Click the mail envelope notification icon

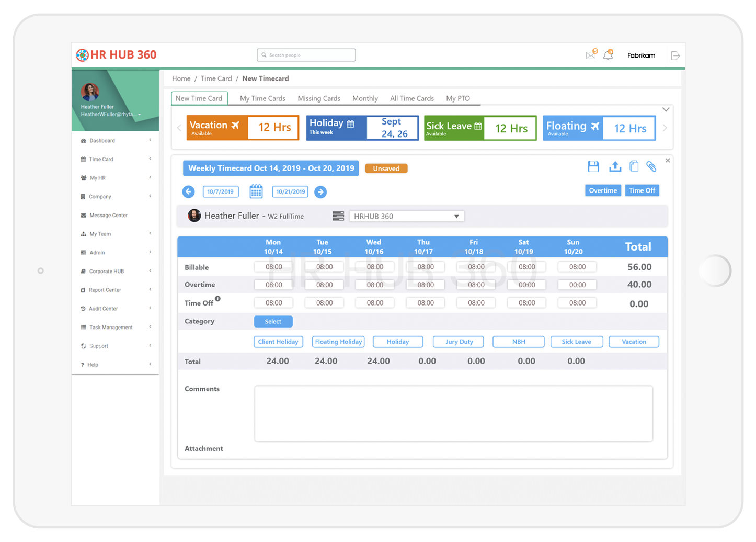pos(591,54)
